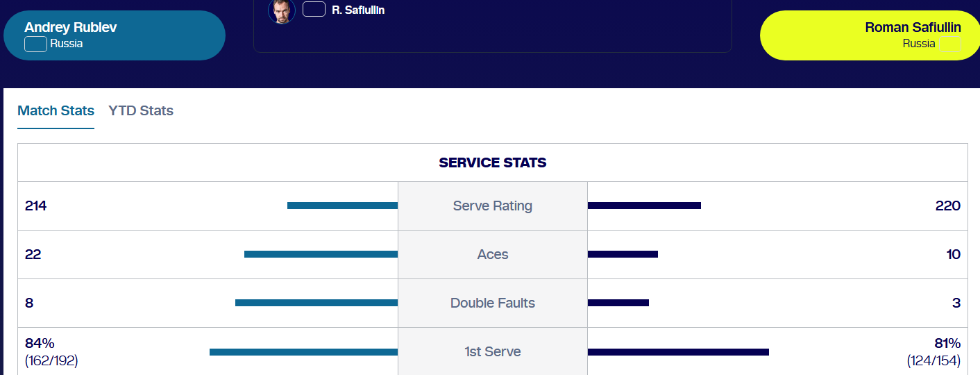This screenshot has width=980, height=375.
Task: Click the flag icon beside R. Safiullin
Action: (x=314, y=9)
